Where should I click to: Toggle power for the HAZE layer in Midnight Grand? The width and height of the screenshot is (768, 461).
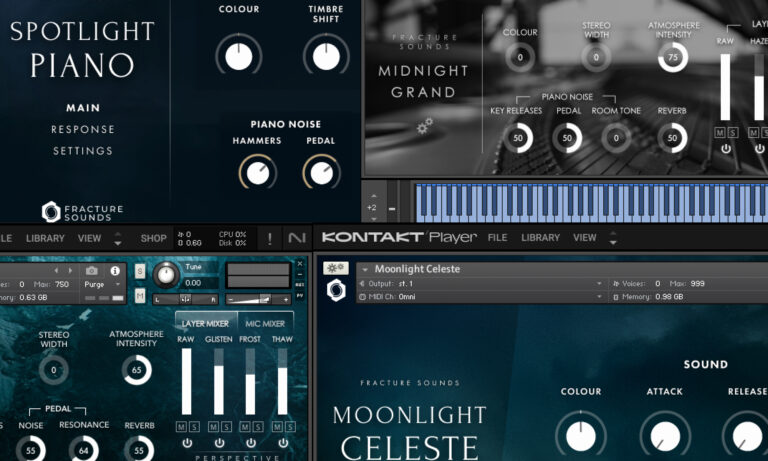pos(760,148)
